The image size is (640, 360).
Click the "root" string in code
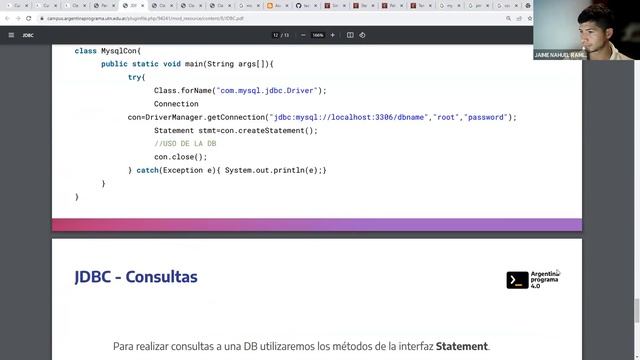pyautogui.click(x=446, y=117)
